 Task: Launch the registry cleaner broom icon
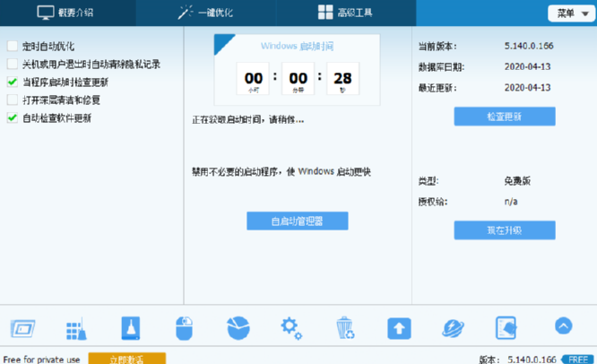coord(76,328)
